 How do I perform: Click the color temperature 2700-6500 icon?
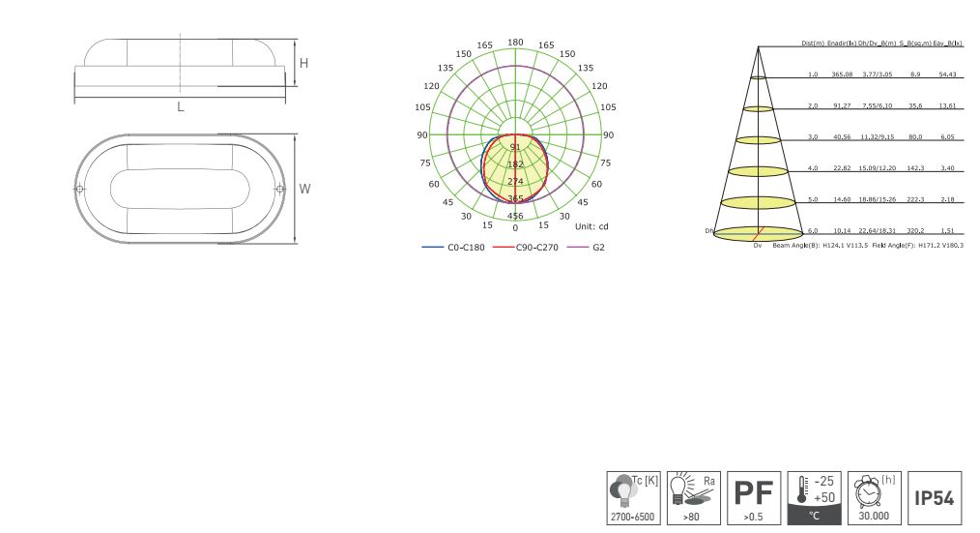633,498
